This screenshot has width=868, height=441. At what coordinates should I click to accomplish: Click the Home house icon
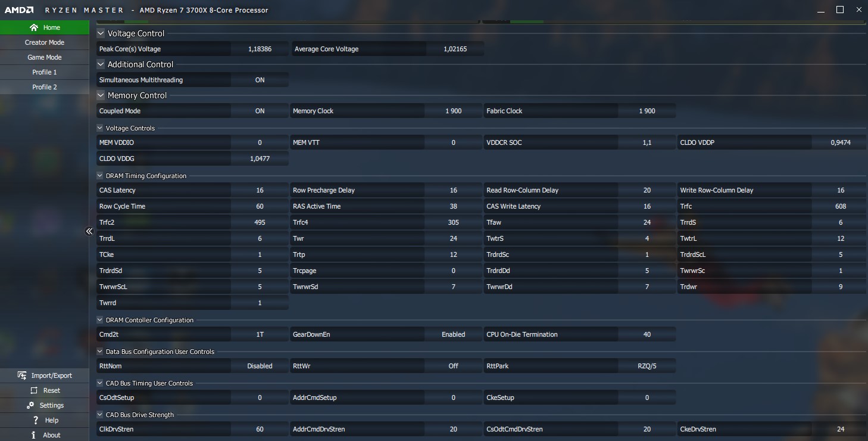(33, 27)
